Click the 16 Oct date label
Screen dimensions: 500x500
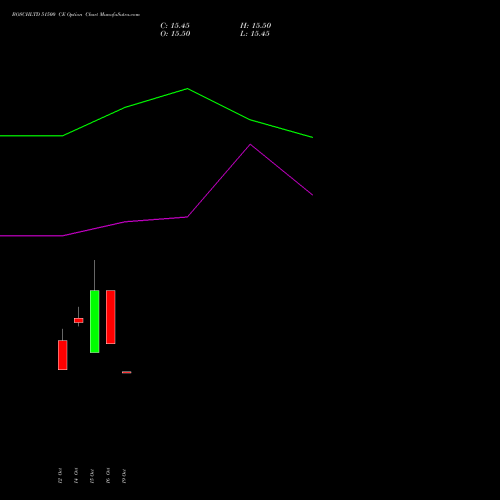point(108,476)
